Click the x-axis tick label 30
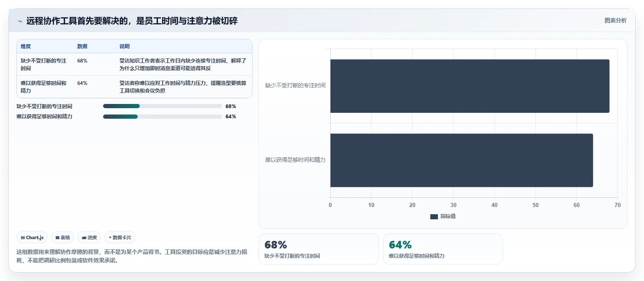The height and width of the screenshot is (281, 644). click(453, 205)
